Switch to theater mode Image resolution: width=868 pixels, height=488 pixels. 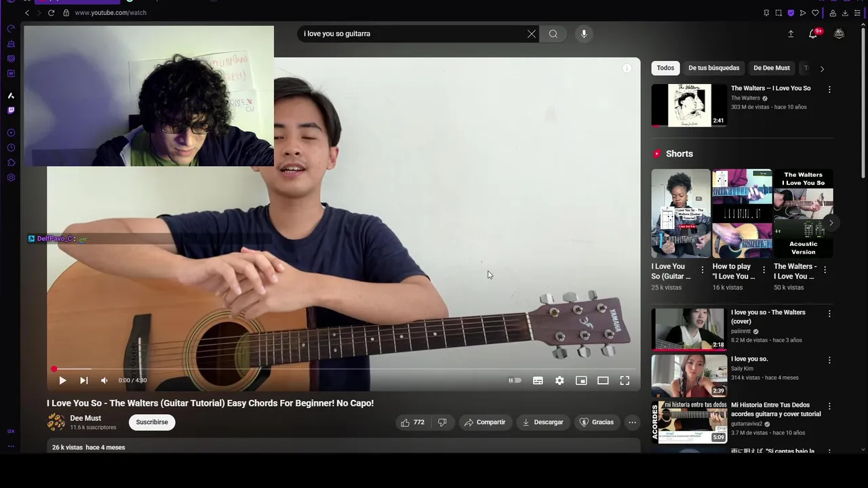pos(603,381)
